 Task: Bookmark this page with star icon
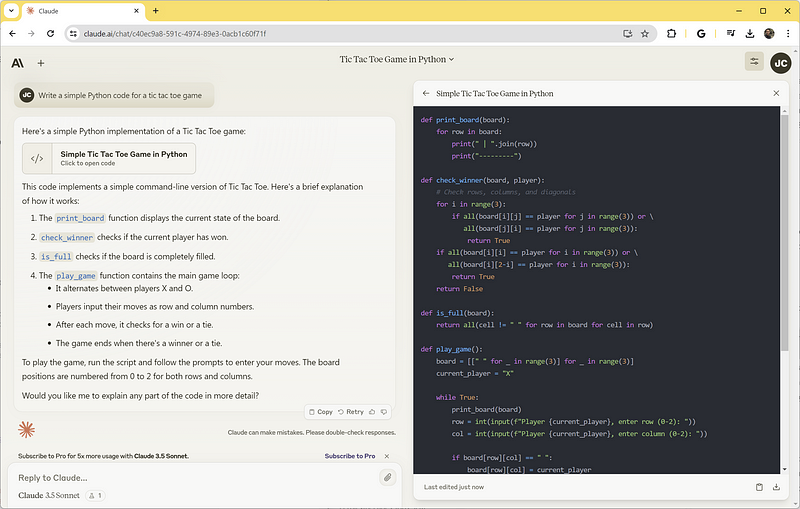point(645,33)
